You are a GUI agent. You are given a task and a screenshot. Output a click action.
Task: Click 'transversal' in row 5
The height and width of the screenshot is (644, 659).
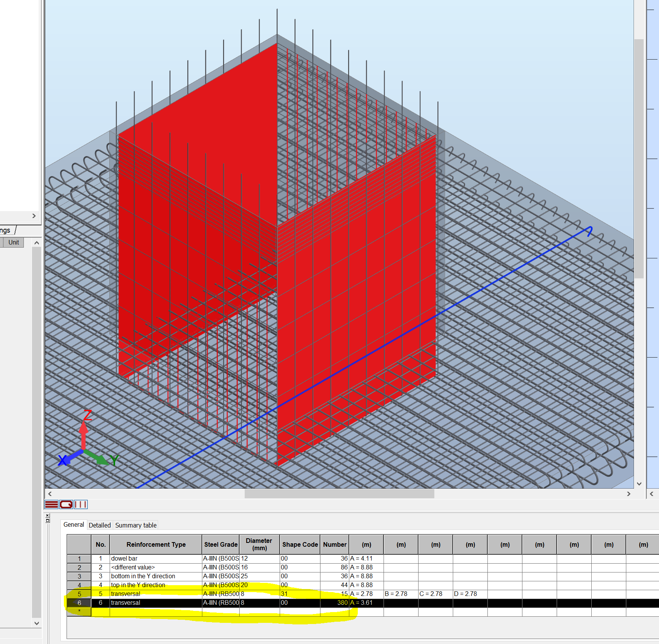point(156,594)
